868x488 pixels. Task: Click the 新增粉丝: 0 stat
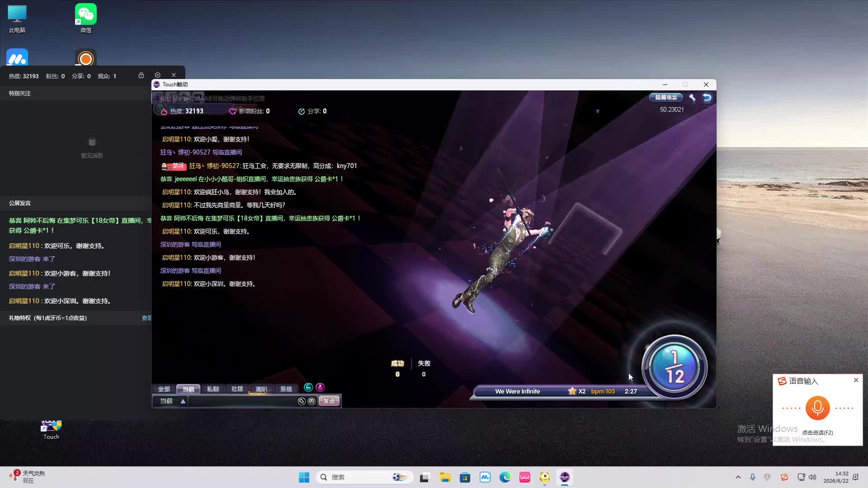pyautogui.click(x=250, y=111)
